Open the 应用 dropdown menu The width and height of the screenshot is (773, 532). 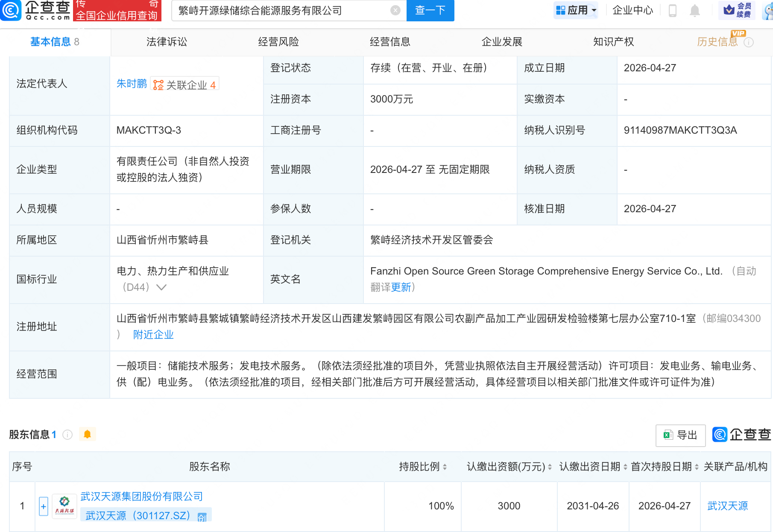coord(576,10)
